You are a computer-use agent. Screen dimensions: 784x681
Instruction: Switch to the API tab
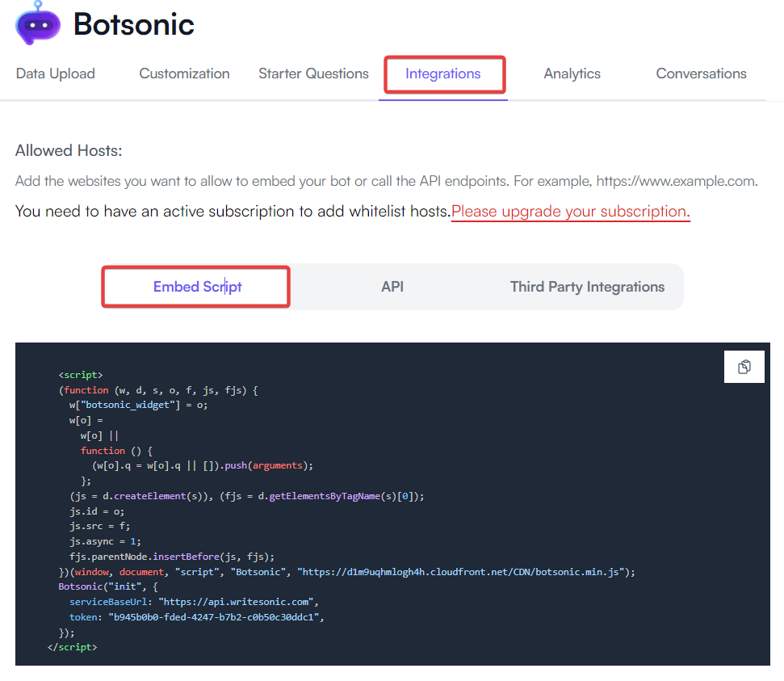(392, 286)
